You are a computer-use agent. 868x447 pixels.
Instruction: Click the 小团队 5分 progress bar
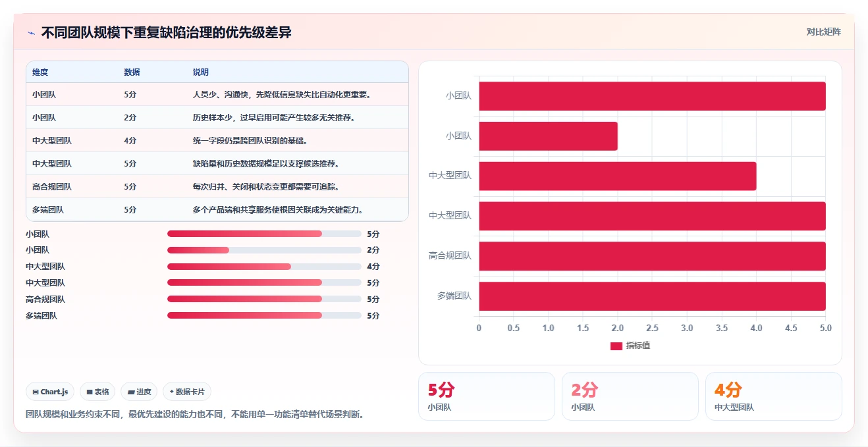tap(264, 234)
